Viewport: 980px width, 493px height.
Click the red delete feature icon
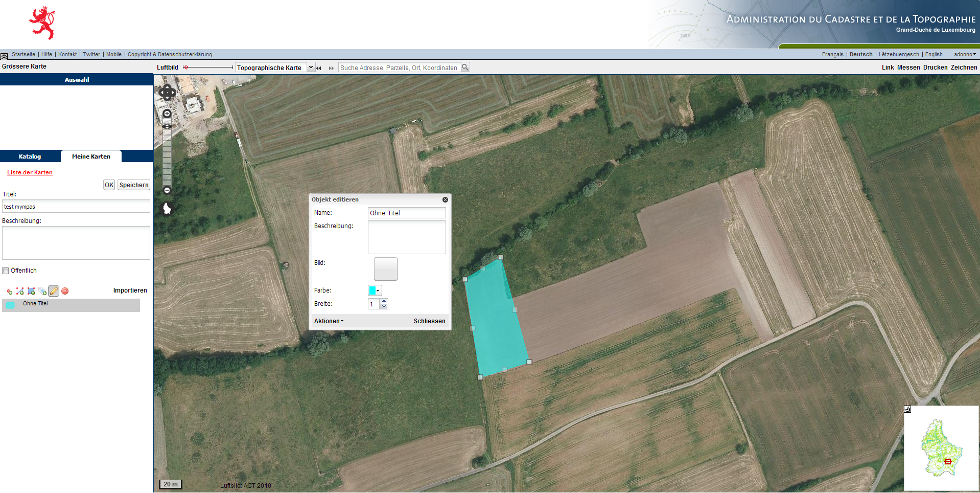pyautogui.click(x=65, y=291)
